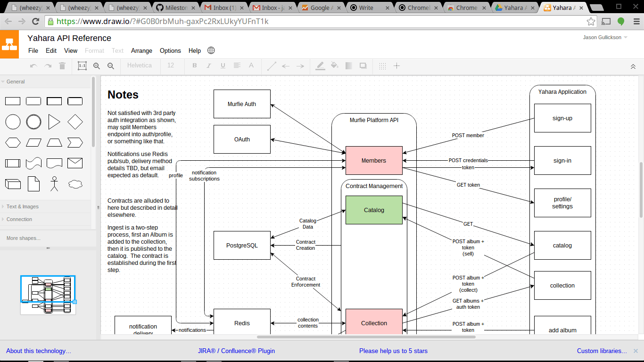Click Please help us to 5 stars
Viewport: 644px width, 362px height.
tap(393, 351)
